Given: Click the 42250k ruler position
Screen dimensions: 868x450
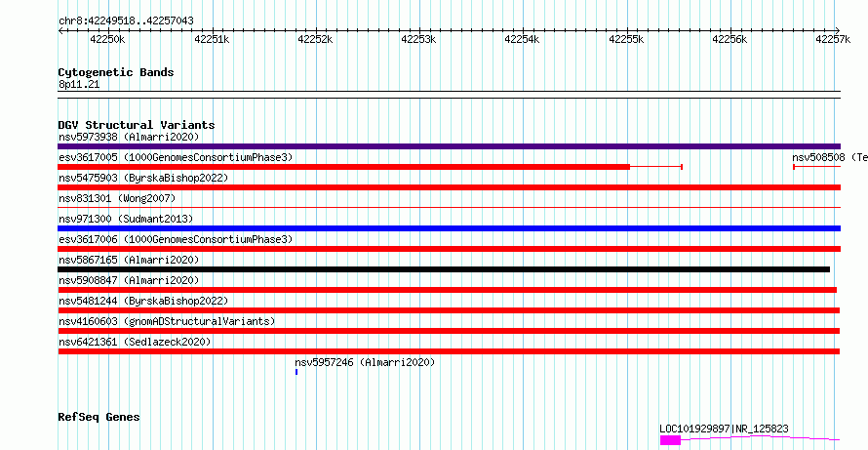Looking at the screenshot, I should click(108, 39).
